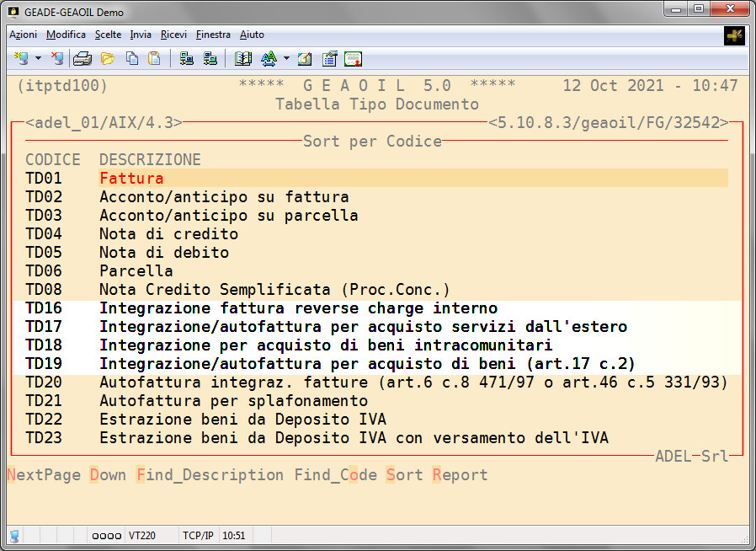Click the font size AA icon
Viewport: 756px width, 551px height.
[269, 59]
